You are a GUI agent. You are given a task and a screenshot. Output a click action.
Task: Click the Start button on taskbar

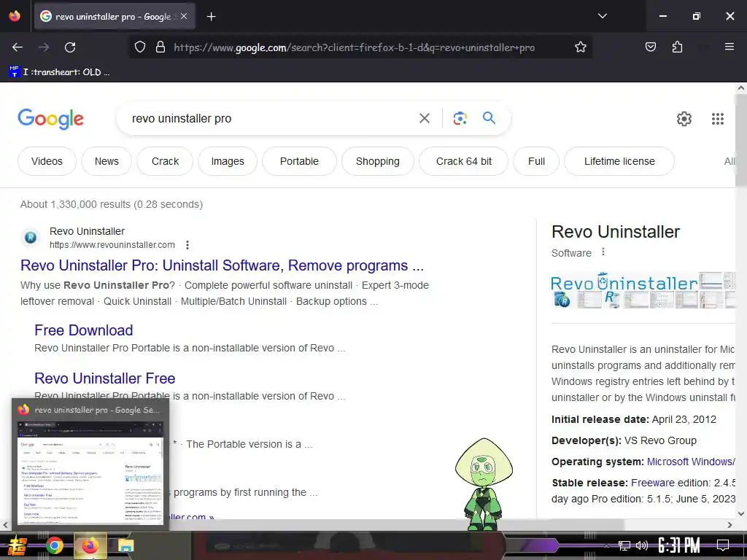(x=17, y=545)
